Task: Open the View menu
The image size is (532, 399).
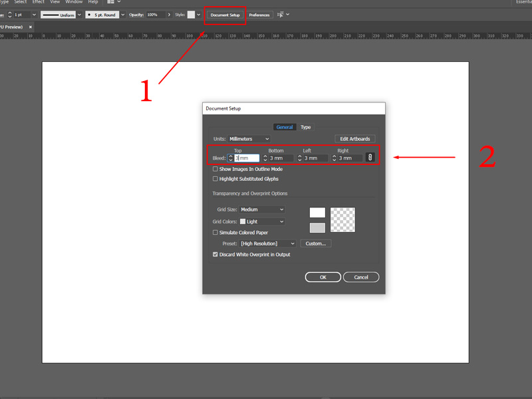Action: [x=55, y=2]
